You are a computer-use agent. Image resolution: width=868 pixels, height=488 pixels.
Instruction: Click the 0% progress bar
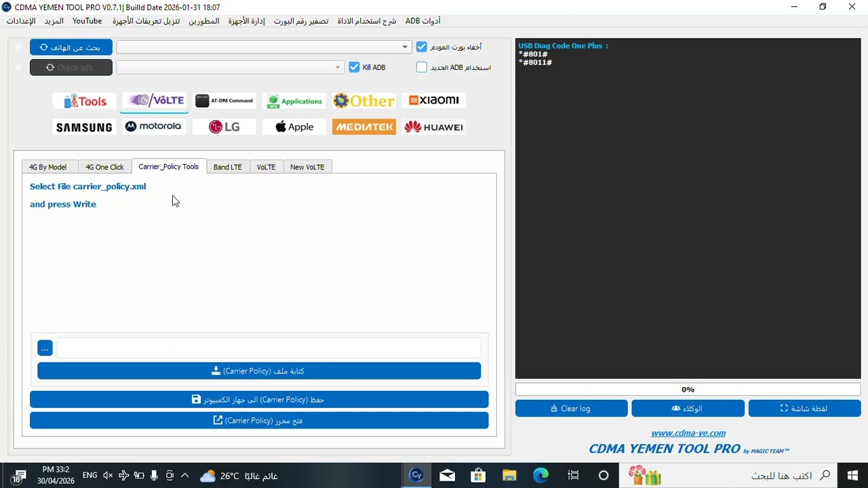(688, 390)
